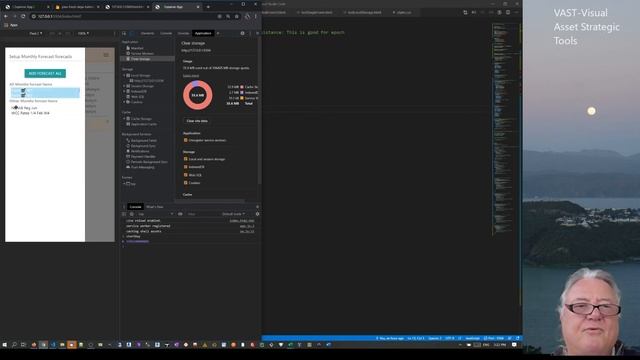Select Push Messaging item

(140, 167)
